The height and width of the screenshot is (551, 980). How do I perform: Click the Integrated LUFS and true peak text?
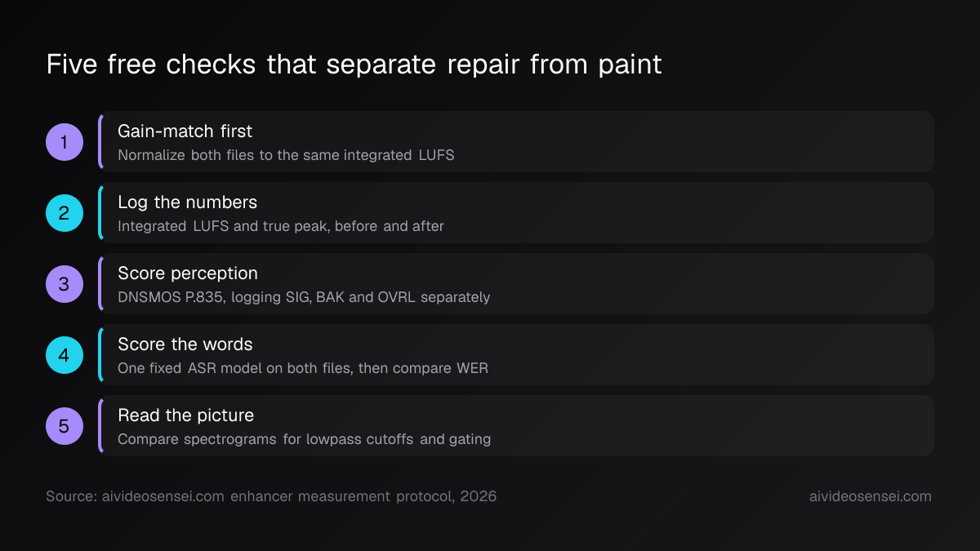[281, 226]
